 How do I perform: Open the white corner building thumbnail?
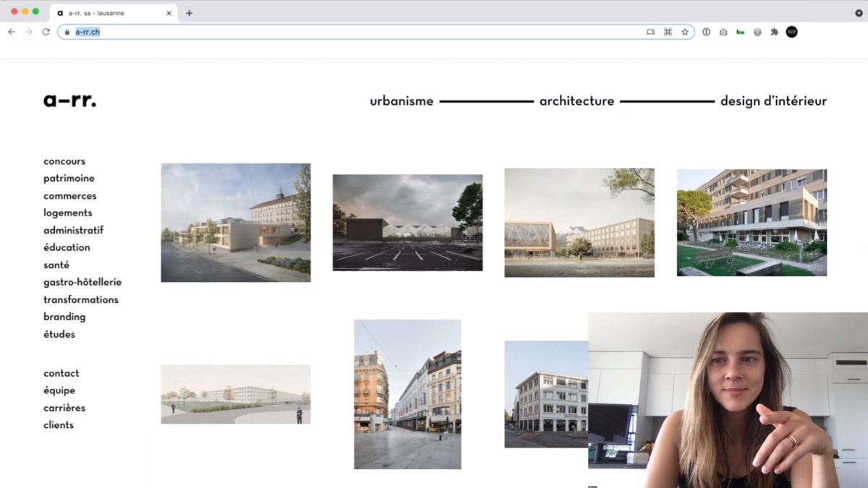click(546, 394)
